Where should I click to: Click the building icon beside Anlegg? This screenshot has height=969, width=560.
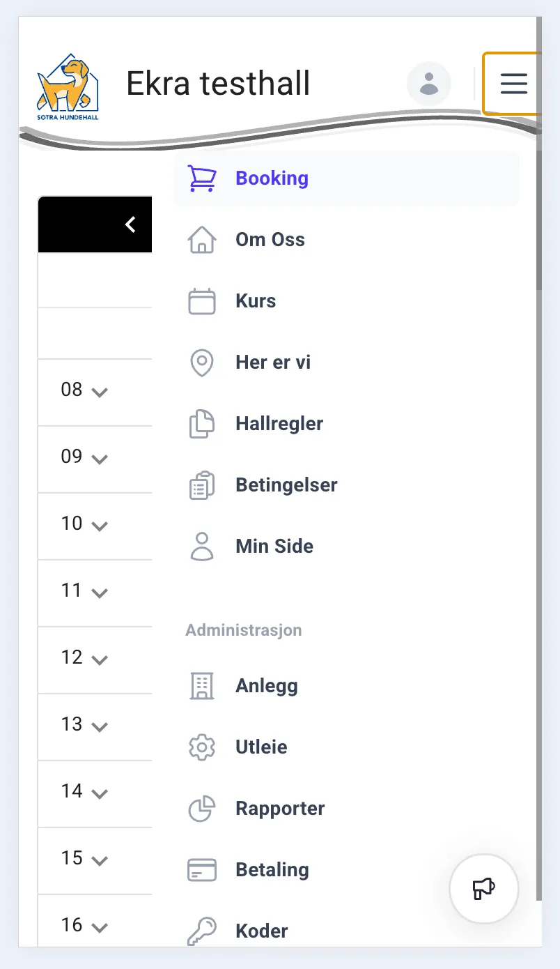[202, 686]
